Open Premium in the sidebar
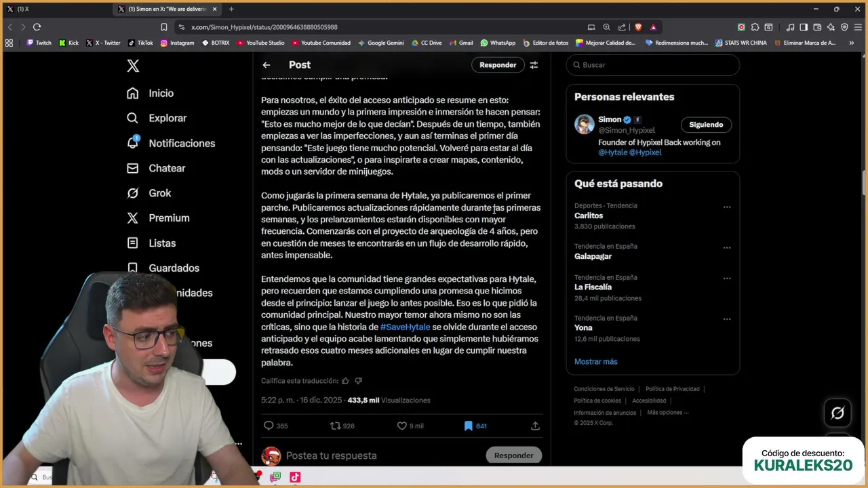The width and height of the screenshot is (868, 488). click(x=158, y=218)
